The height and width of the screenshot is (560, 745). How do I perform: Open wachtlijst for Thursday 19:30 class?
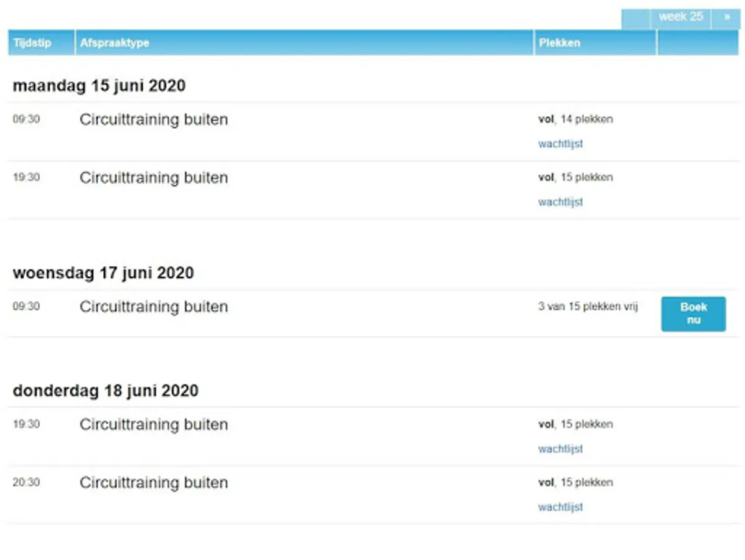point(560,449)
